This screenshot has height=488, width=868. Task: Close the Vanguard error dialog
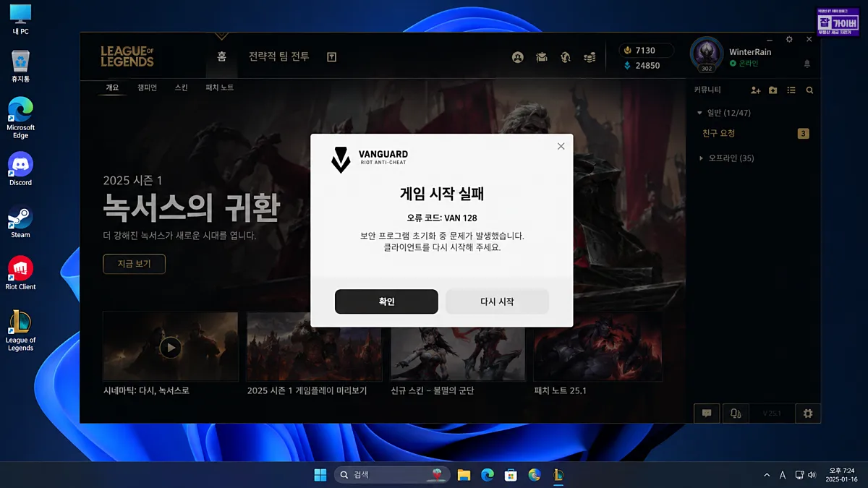point(561,146)
